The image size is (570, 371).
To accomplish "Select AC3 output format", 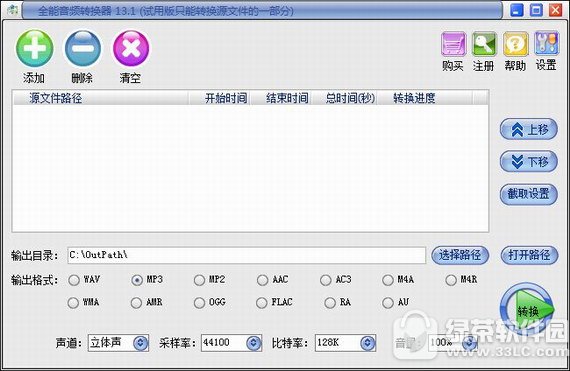I will (x=325, y=280).
